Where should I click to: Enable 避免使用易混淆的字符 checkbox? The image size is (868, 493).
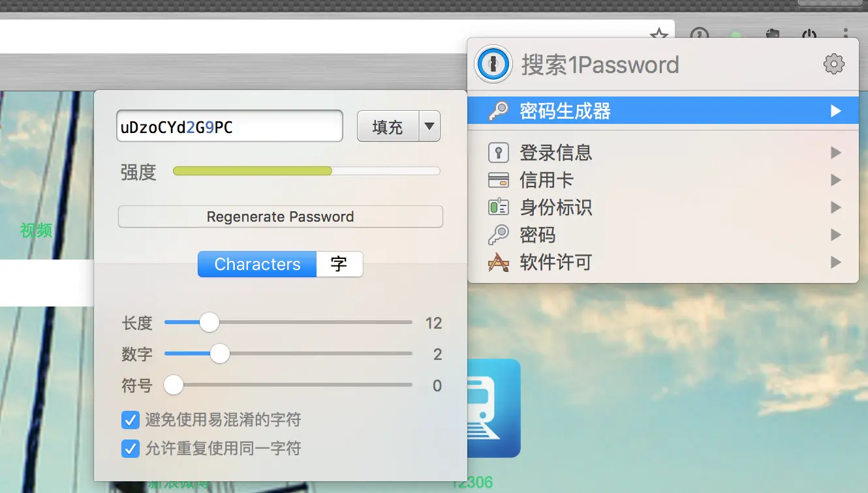click(x=131, y=419)
